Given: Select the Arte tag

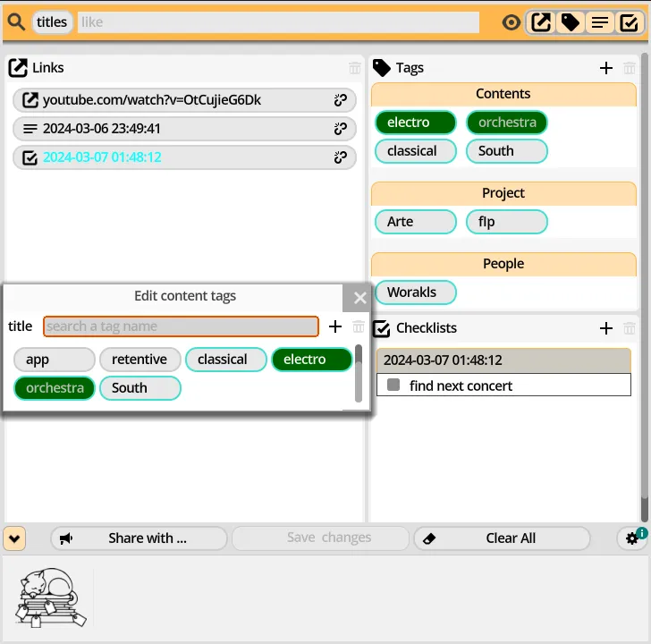Looking at the screenshot, I should pos(416,222).
